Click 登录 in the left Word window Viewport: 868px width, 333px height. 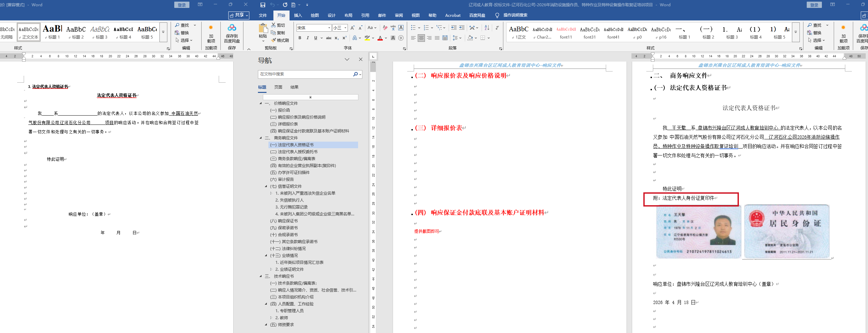pos(182,5)
